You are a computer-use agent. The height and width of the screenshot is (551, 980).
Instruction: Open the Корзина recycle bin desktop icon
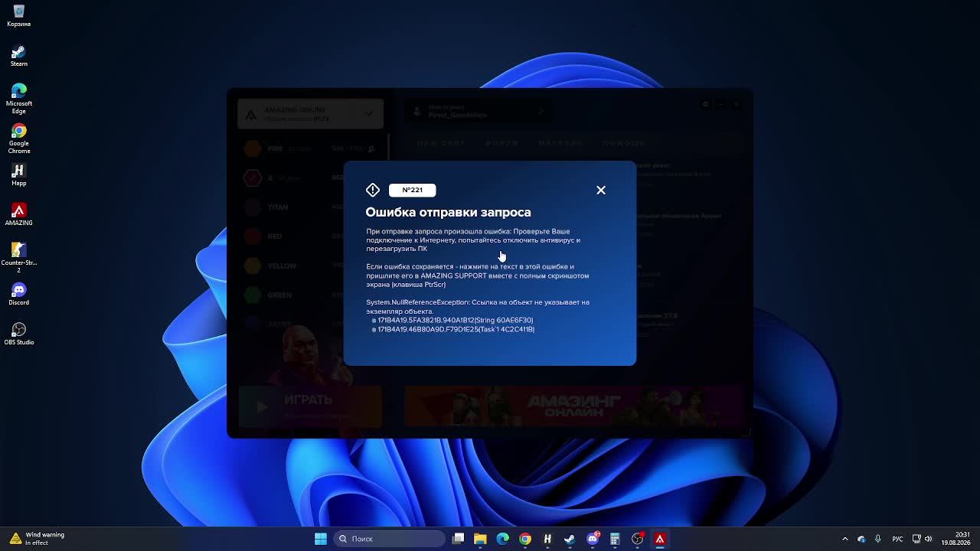[18, 15]
